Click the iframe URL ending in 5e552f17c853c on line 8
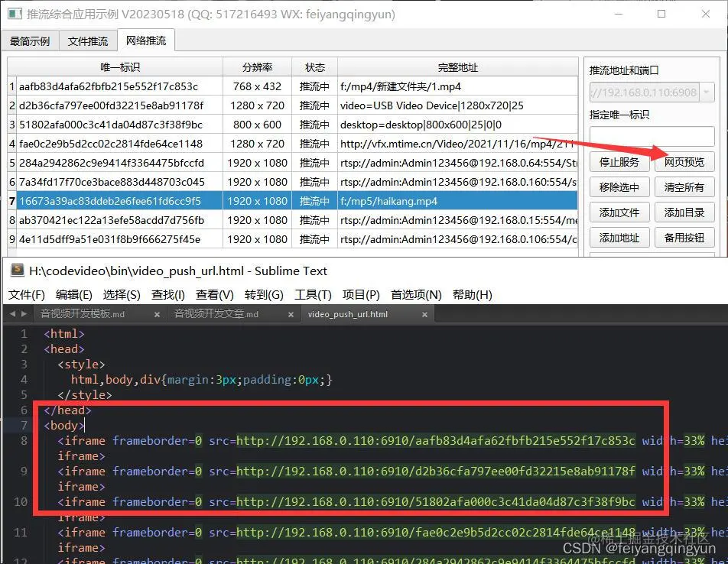Screen dimensions: 728x564 pos(436,440)
